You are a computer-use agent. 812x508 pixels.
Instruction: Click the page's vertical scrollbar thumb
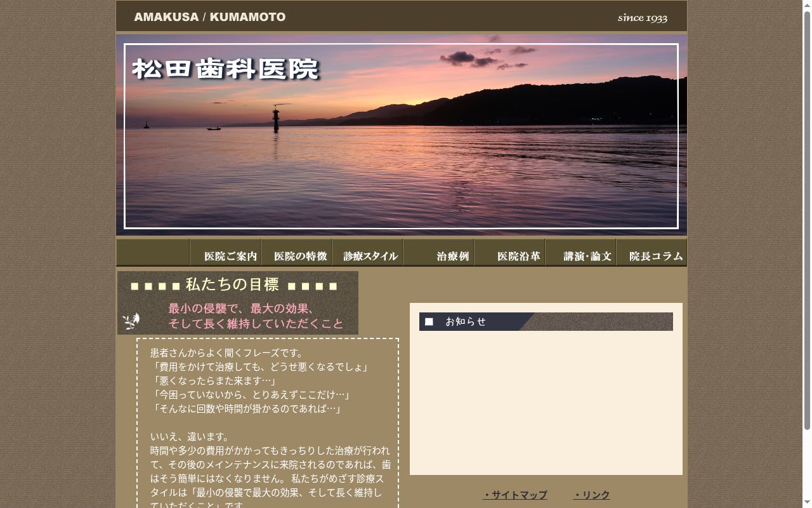click(x=807, y=221)
